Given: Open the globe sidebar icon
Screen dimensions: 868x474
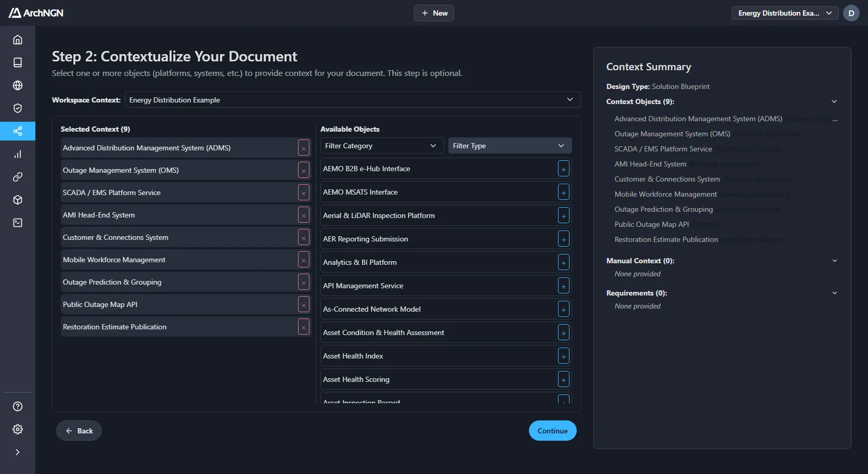Looking at the screenshot, I should [x=18, y=85].
